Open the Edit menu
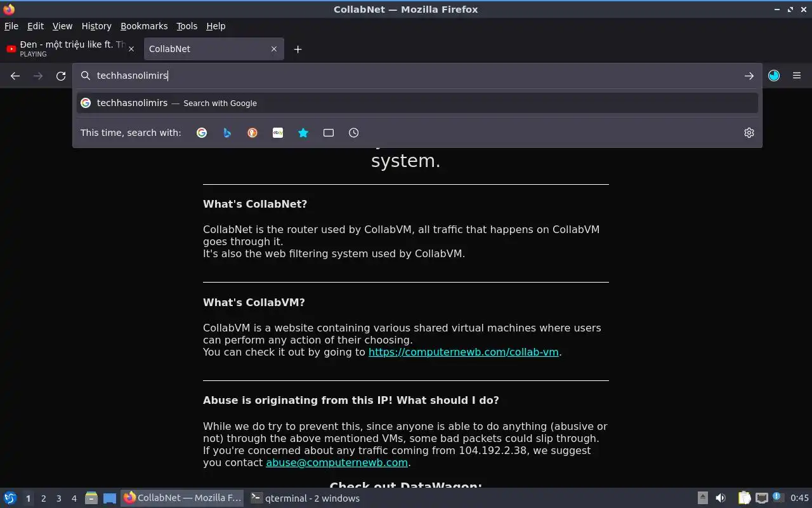 (x=36, y=26)
